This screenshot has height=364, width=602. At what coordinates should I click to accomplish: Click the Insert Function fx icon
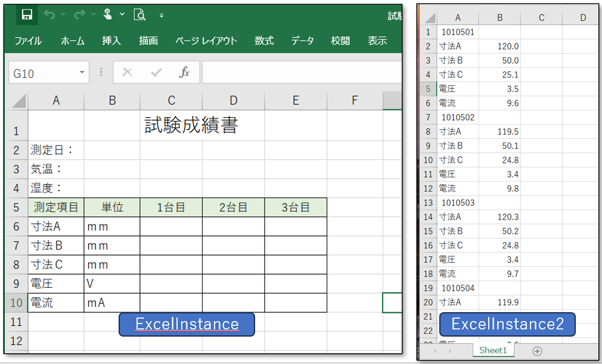point(185,73)
